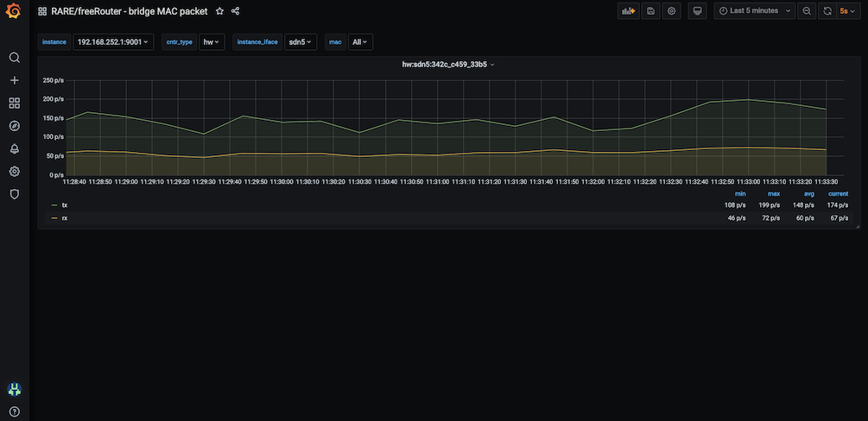Click the Grafana logo home icon
Image resolution: width=868 pixels, height=421 pixels.
pyautogui.click(x=14, y=11)
